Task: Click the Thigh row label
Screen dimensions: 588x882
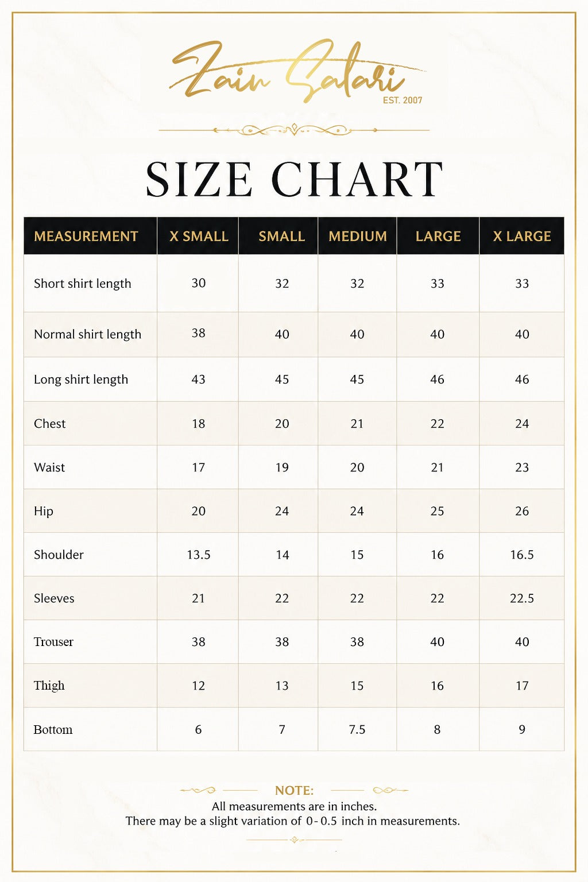Action: click(49, 686)
